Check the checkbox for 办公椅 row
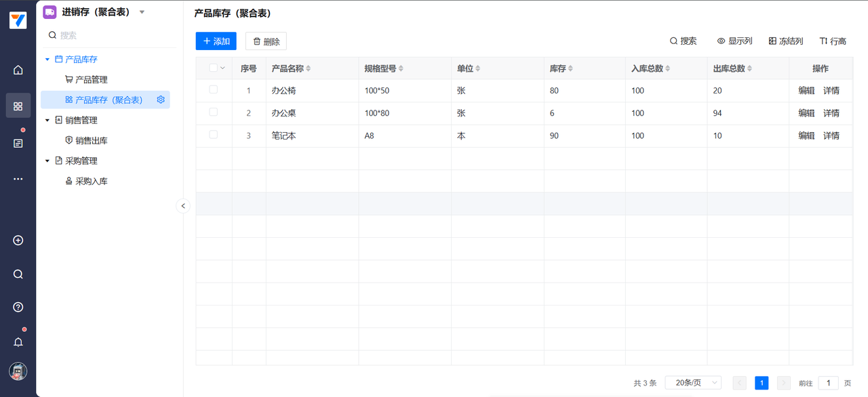This screenshot has height=397, width=868. point(214,89)
